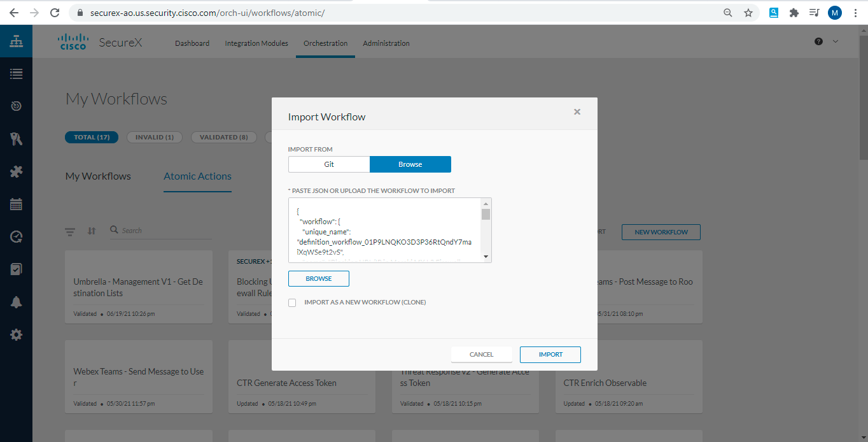Open the radar targets icon in sidebar
Image resolution: width=868 pixels, height=442 pixels.
[x=16, y=106]
